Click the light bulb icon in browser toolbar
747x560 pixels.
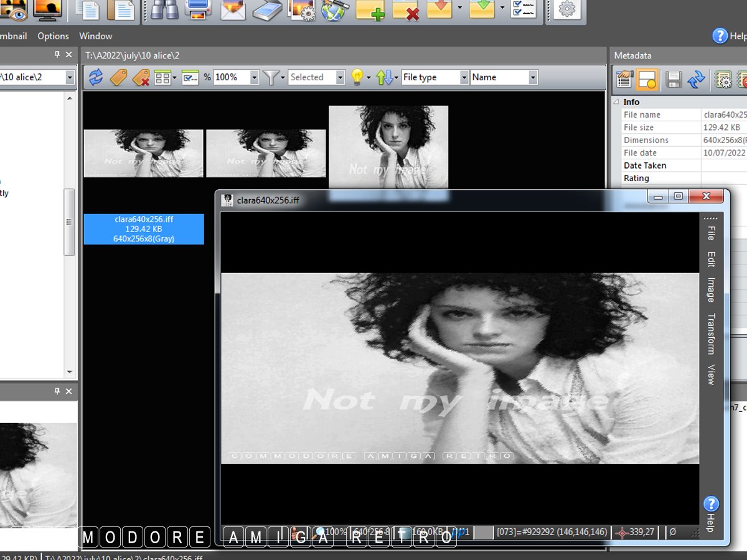(357, 77)
